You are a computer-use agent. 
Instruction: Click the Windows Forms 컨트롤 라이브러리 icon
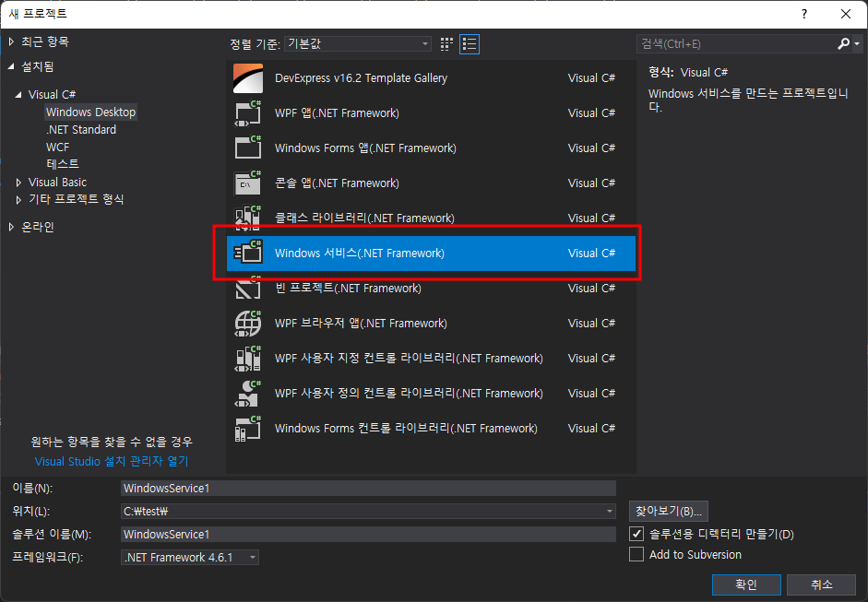(x=248, y=429)
